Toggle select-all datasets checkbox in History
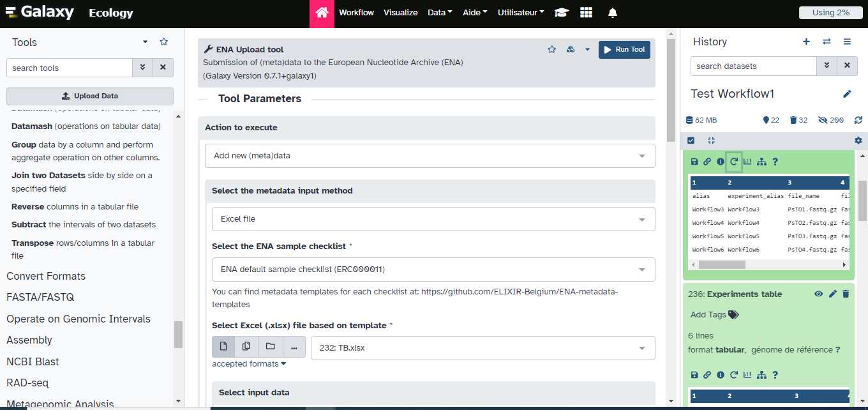The image size is (868, 410). pos(691,140)
